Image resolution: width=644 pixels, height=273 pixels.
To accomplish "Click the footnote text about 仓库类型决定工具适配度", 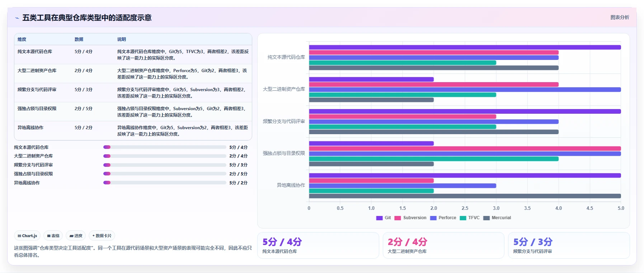I will pos(133,251).
